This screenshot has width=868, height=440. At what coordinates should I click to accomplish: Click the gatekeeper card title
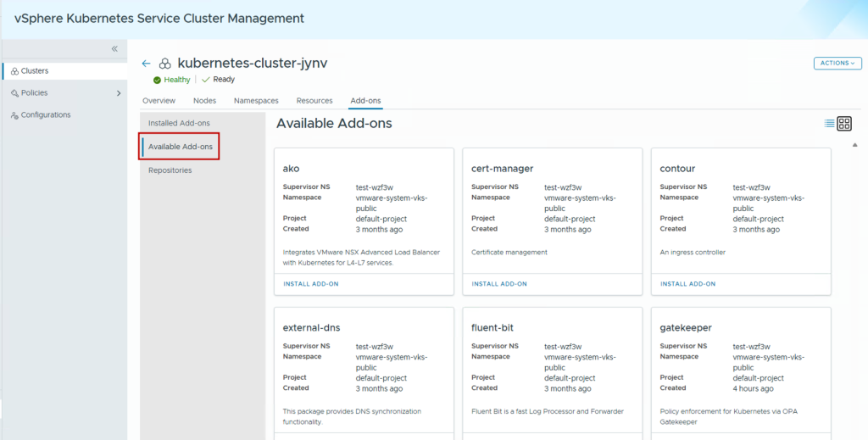tap(686, 327)
